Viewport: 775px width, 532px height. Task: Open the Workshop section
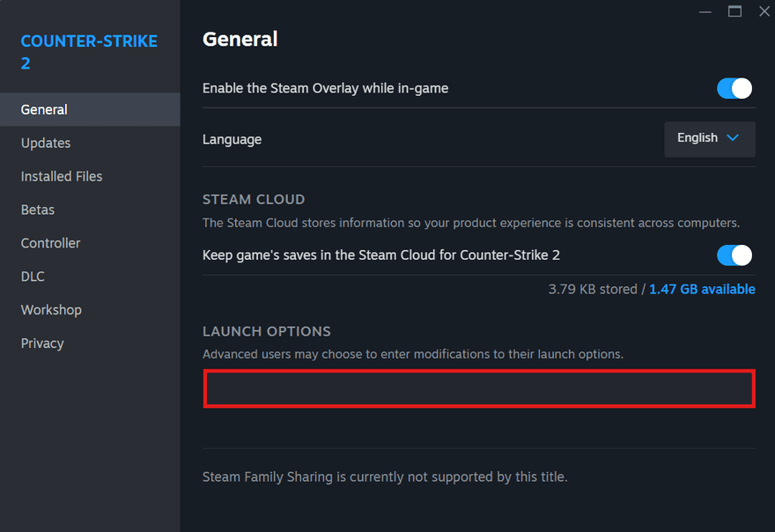(51, 310)
